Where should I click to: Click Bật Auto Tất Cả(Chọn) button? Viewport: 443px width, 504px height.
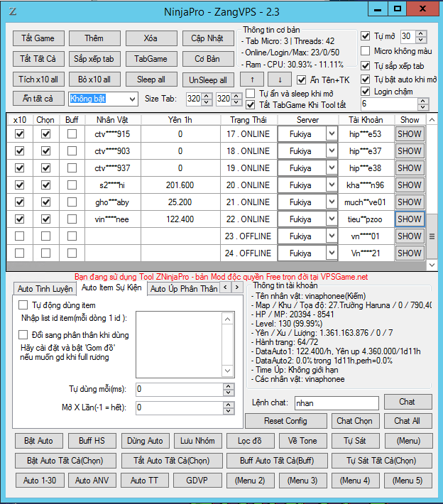point(65,460)
